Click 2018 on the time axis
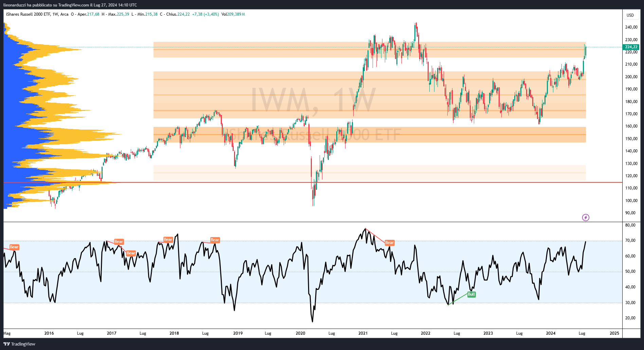This screenshot has height=350, width=644. (174, 333)
